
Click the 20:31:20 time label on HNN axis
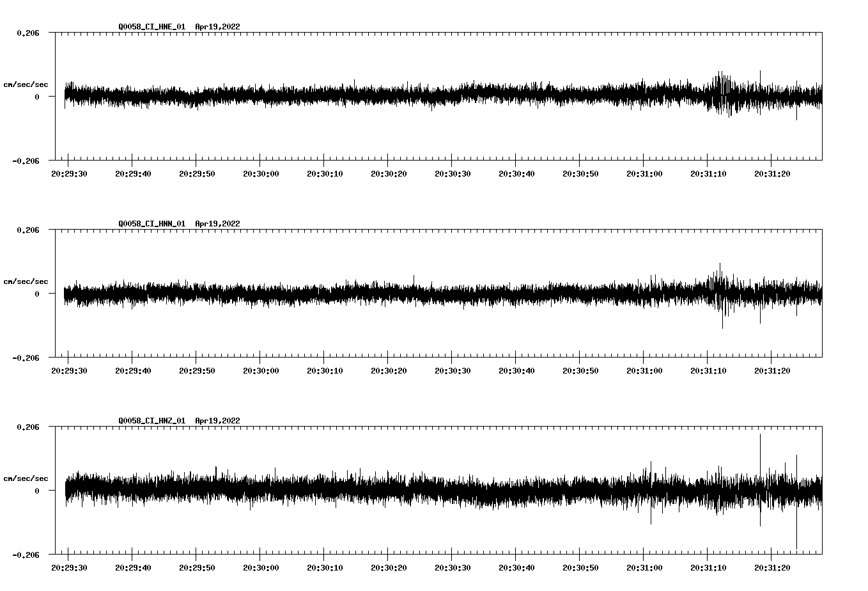pos(772,371)
